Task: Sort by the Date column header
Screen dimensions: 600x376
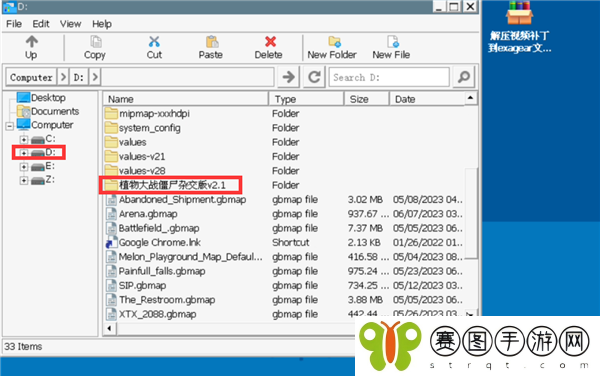Action: (427, 99)
